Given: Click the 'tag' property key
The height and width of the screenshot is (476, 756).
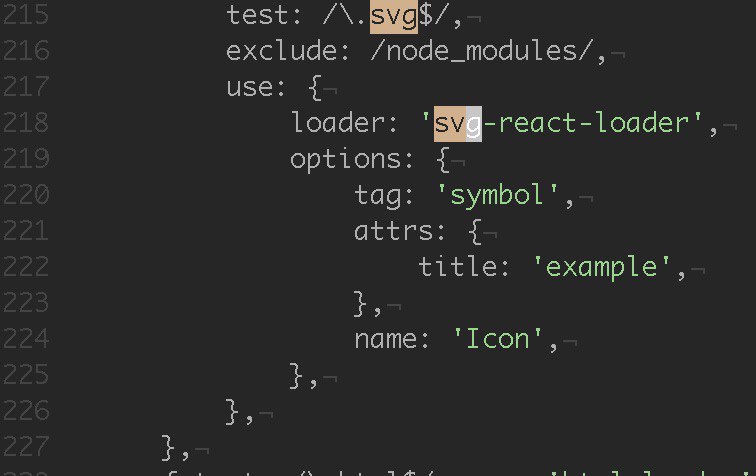Looking at the screenshot, I should (378, 196).
